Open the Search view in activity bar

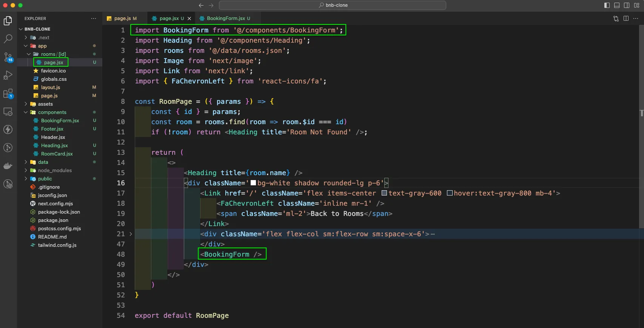point(8,39)
